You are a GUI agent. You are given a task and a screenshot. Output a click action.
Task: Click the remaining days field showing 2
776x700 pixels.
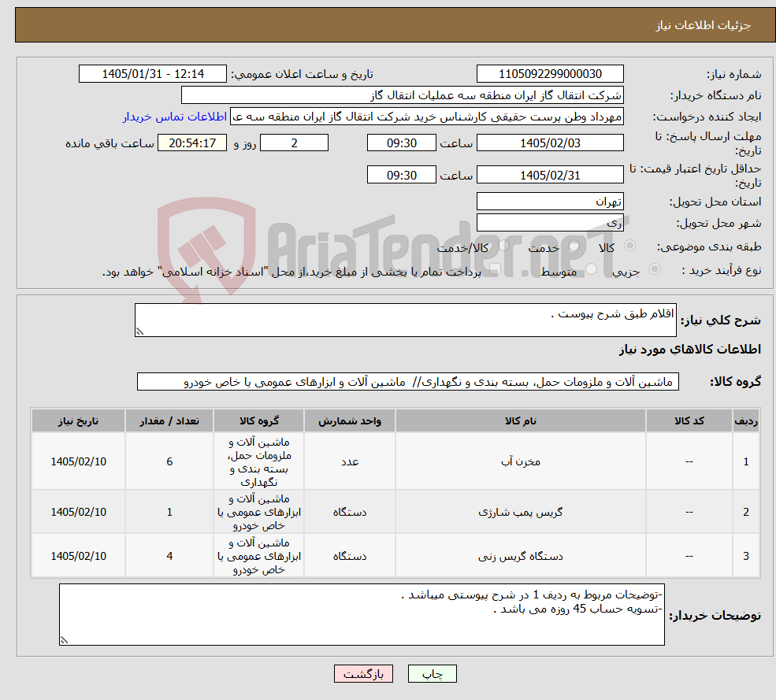[x=294, y=143]
